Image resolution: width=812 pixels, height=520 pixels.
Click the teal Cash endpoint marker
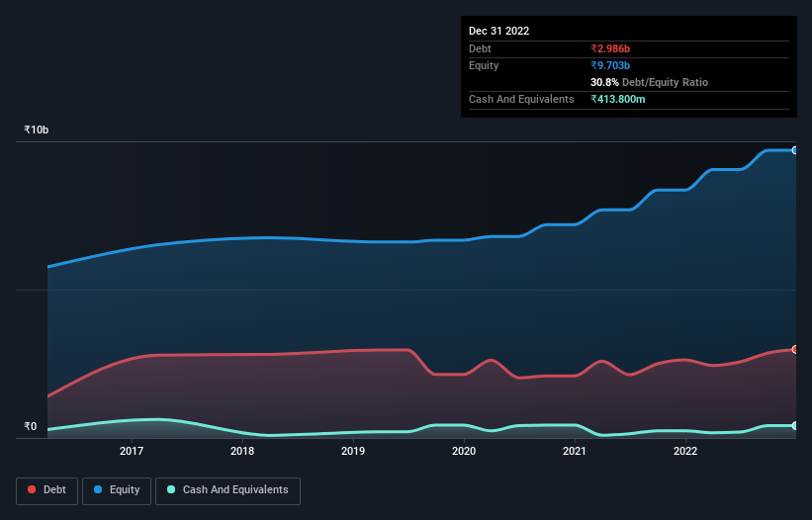coord(795,426)
